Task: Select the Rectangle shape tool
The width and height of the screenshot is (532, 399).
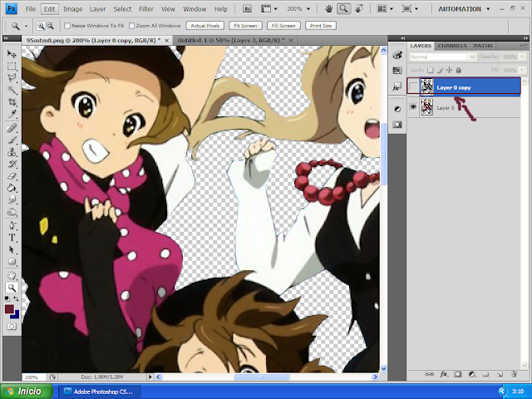Action: click(x=12, y=262)
